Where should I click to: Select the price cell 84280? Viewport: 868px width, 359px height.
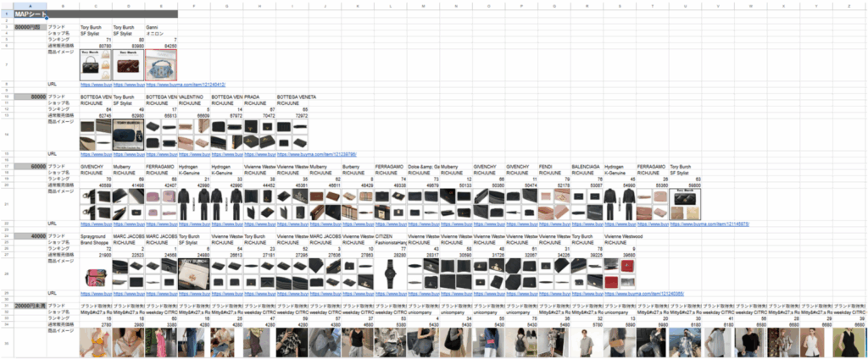[x=162, y=46]
